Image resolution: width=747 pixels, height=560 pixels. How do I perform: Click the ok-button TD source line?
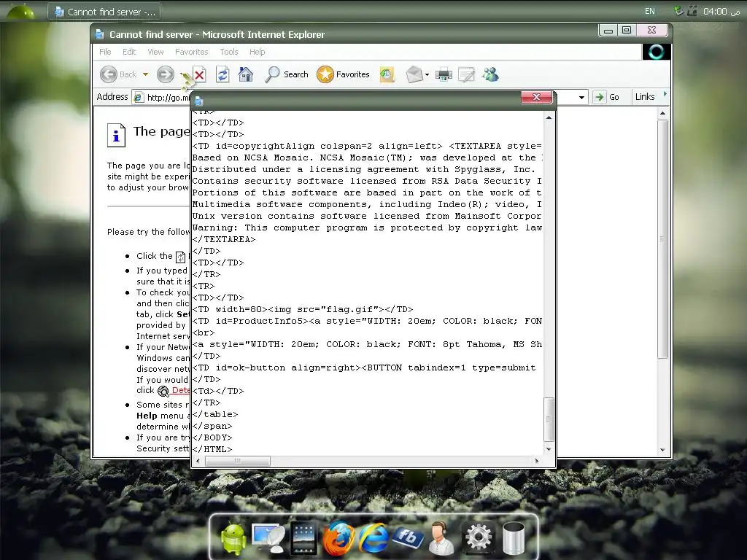[x=364, y=367]
